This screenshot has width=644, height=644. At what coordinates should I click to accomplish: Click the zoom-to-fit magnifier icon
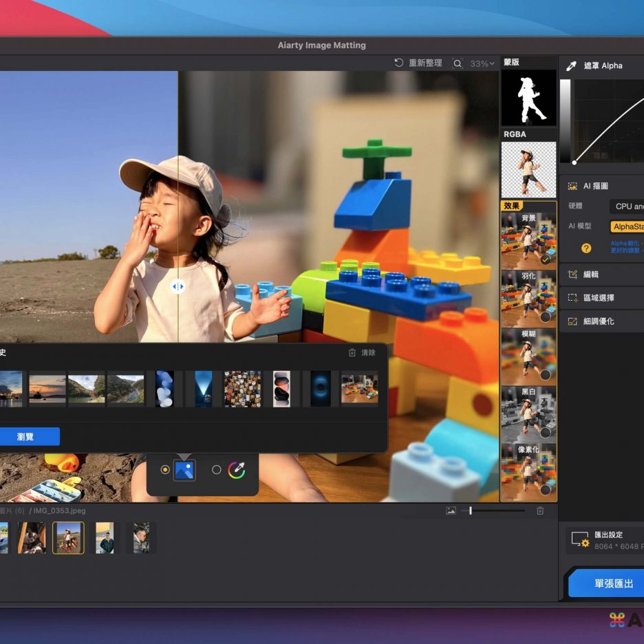[458, 63]
